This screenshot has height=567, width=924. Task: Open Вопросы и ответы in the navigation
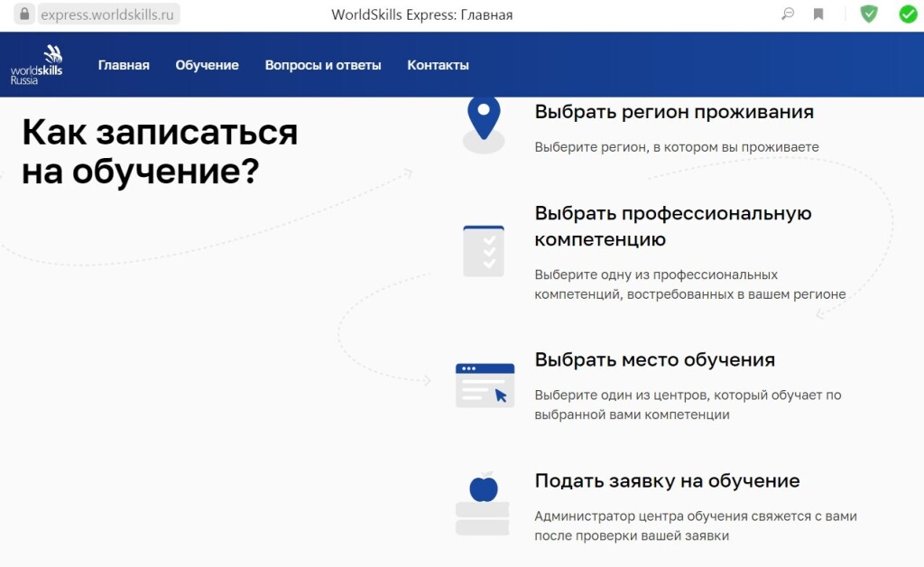(323, 65)
